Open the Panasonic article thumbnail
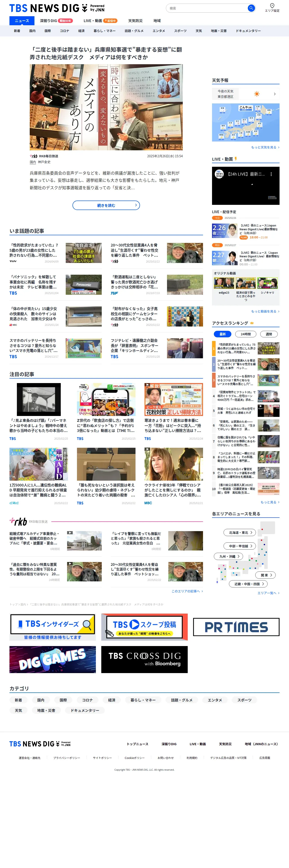This screenshot has width=289, height=868. click(x=84, y=285)
